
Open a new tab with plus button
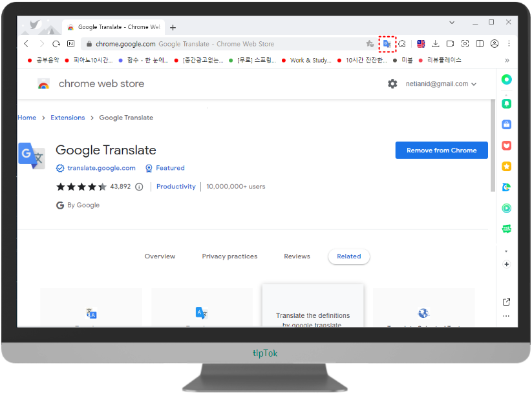173,28
